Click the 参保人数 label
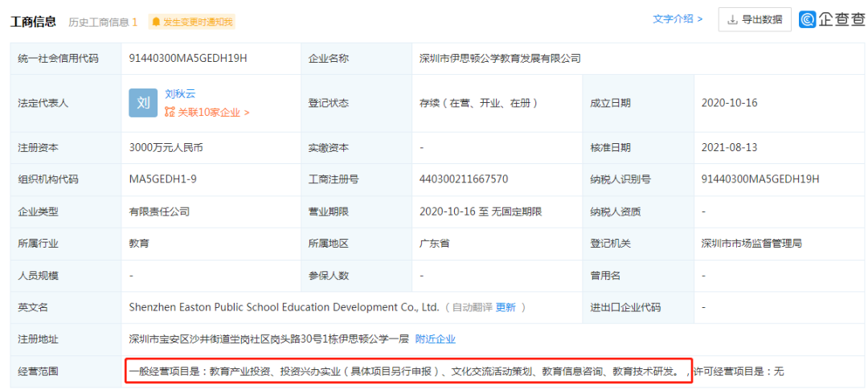 point(329,275)
